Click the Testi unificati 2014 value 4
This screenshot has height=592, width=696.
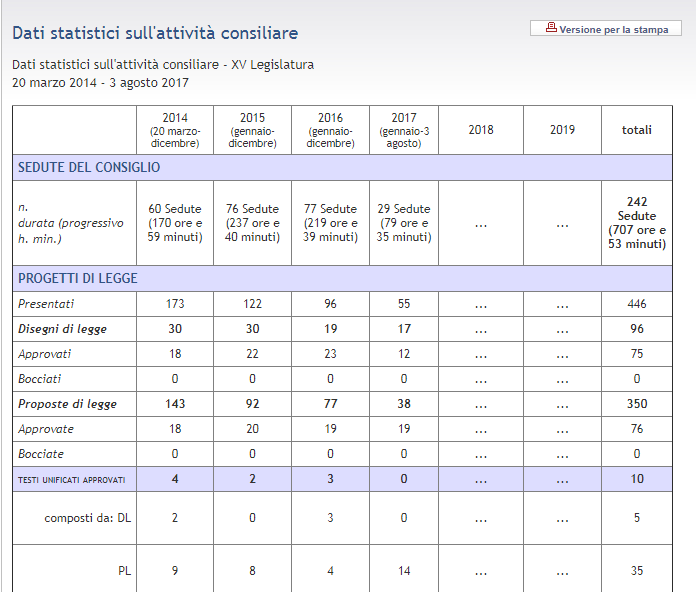pos(175,479)
